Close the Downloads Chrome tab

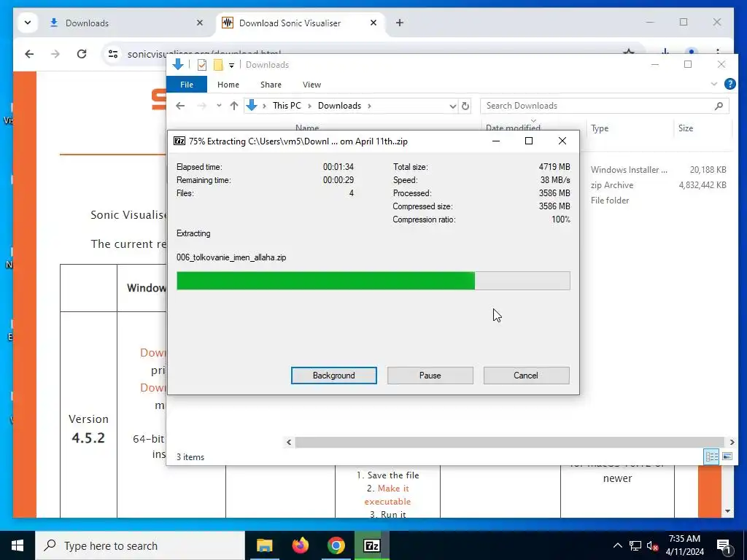tap(200, 23)
